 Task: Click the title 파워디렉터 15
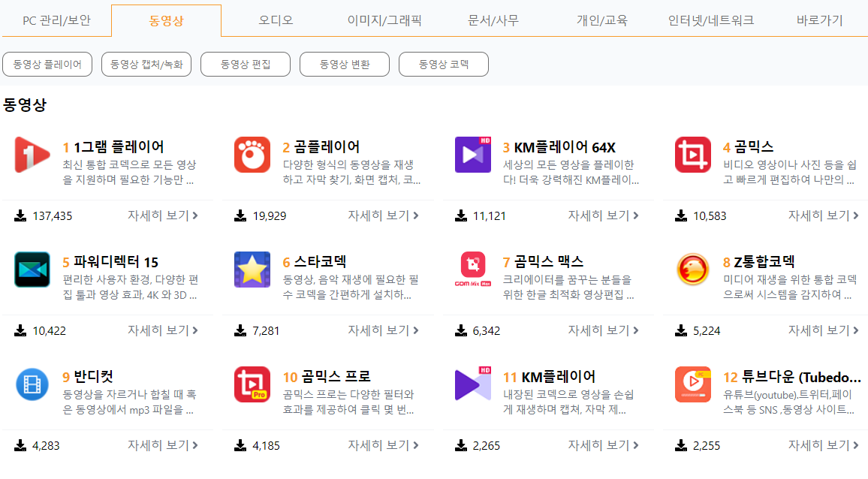(x=116, y=262)
